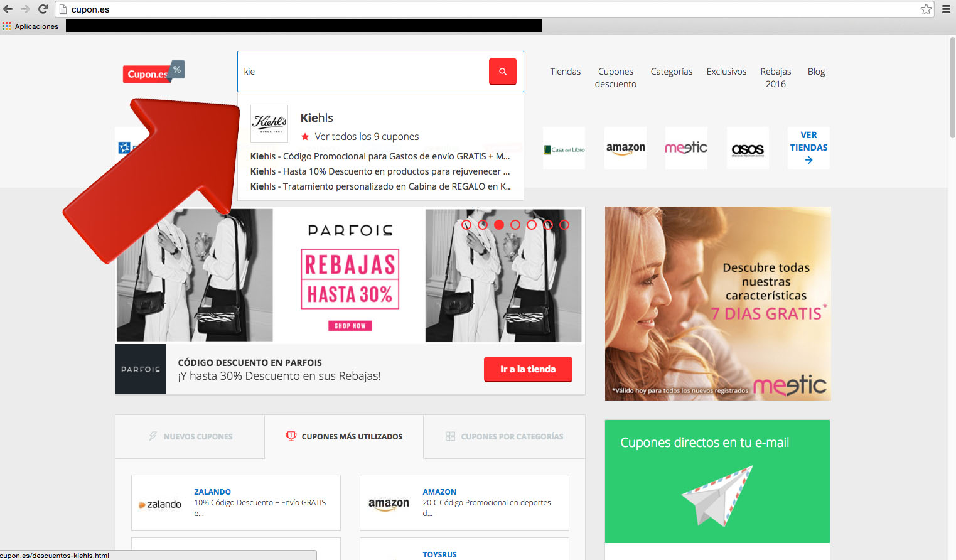
Task: Click the Parfois dark logo tile
Action: 141,369
